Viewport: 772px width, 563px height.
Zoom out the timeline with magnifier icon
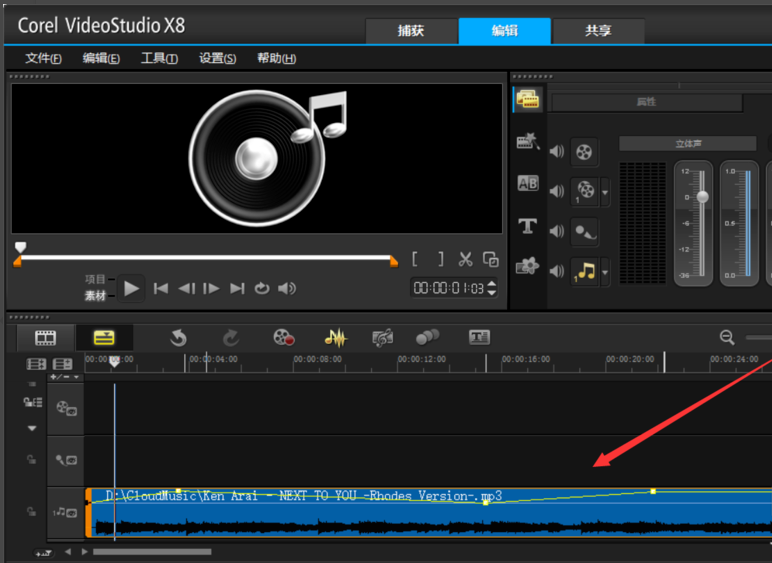pos(727,338)
